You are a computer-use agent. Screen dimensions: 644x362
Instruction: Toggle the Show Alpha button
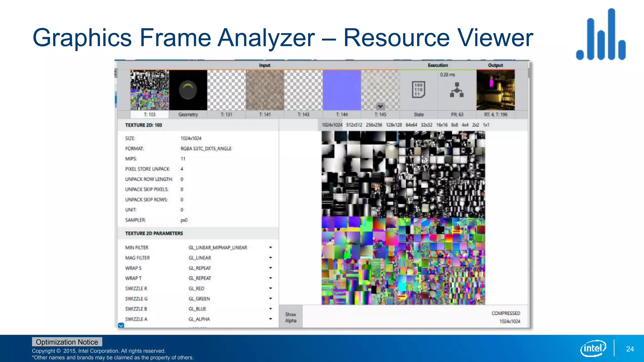tap(291, 317)
